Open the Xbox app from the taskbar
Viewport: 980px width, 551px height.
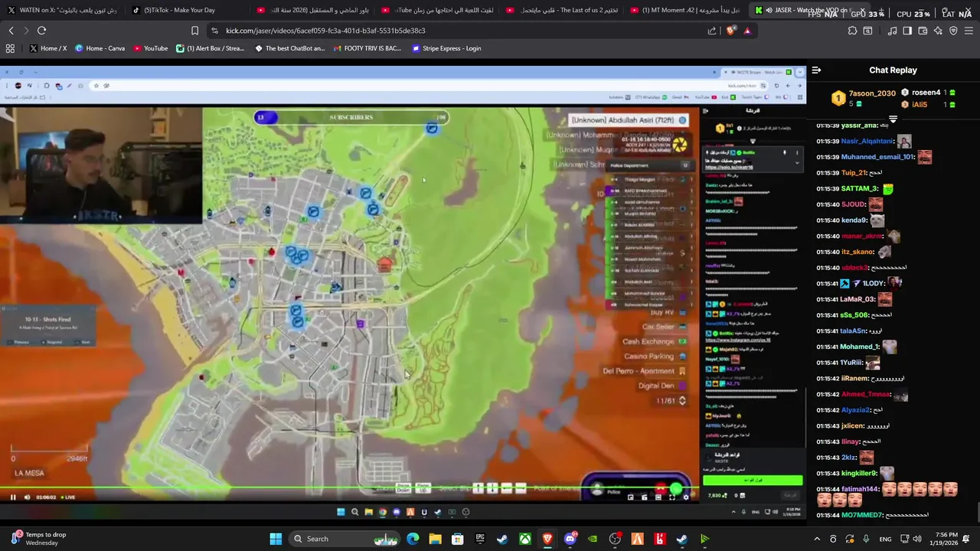[525, 539]
